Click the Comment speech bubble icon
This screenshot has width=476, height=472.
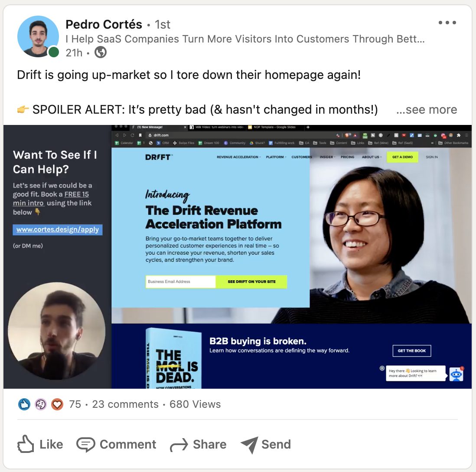click(85, 445)
